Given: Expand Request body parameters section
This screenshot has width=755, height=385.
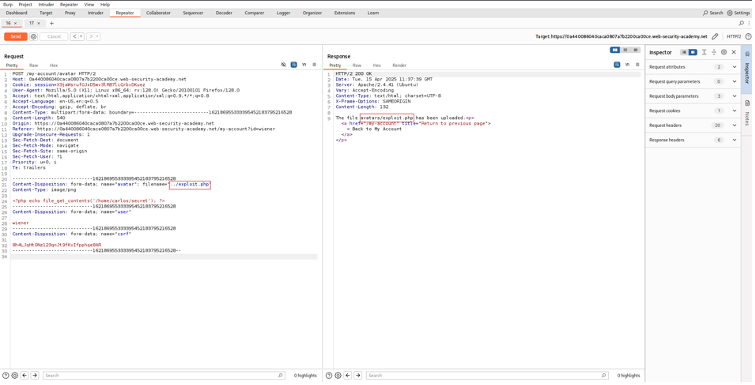Looking at the screenshot, I should click(734, 96).
